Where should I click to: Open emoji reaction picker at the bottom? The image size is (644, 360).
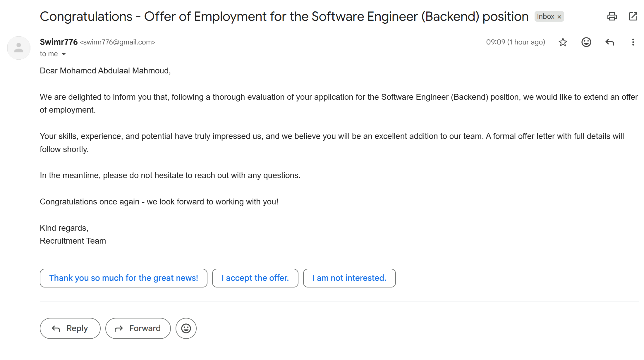(x=186, y=328)
